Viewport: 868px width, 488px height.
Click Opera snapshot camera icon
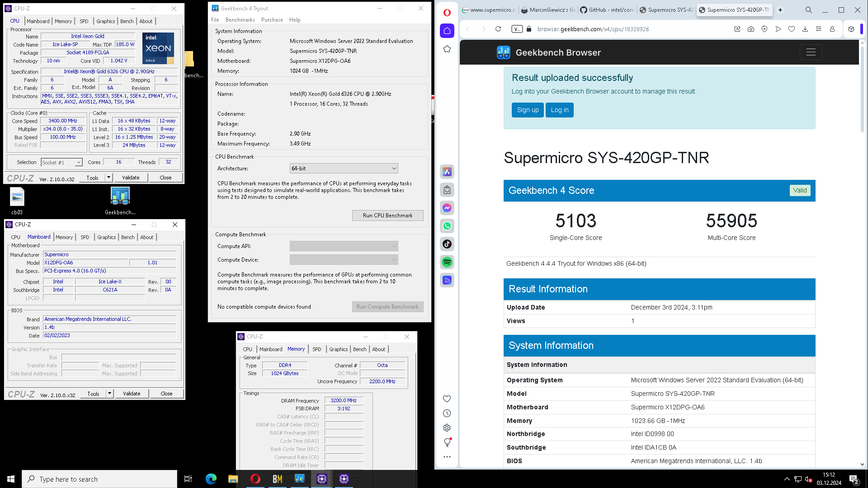click(751, 29)
